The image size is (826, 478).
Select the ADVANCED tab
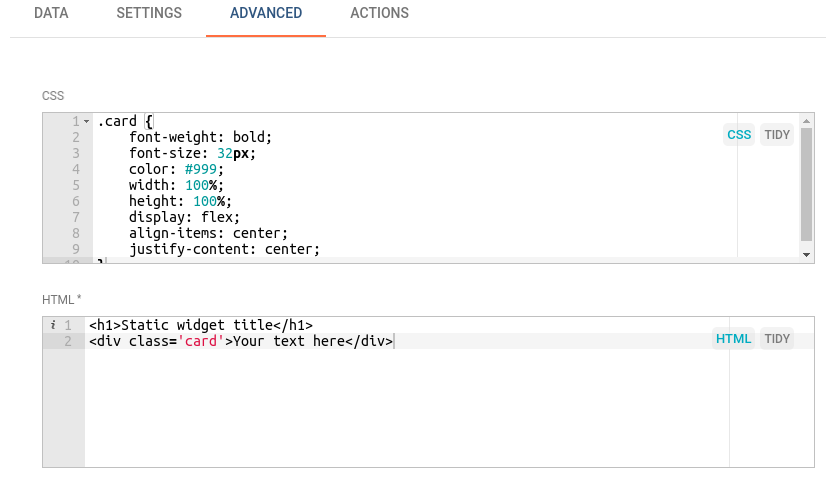[x=266, y=14]
